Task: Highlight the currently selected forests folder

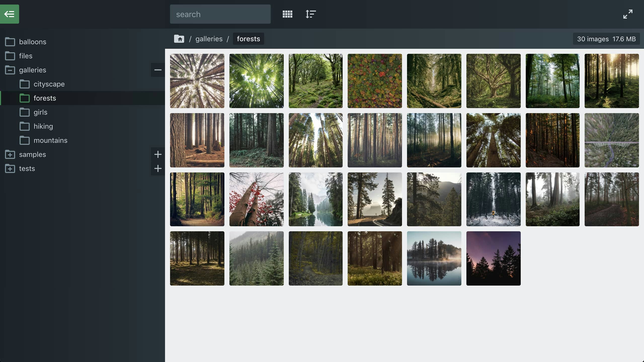Action: (x=45, y=98)
